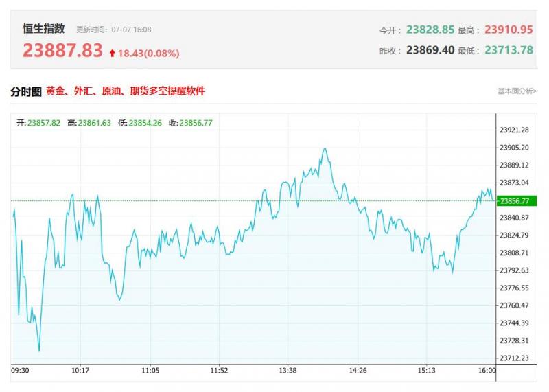
Task: Click today's open value 23828.85
Action: click(x=430, y=30)
